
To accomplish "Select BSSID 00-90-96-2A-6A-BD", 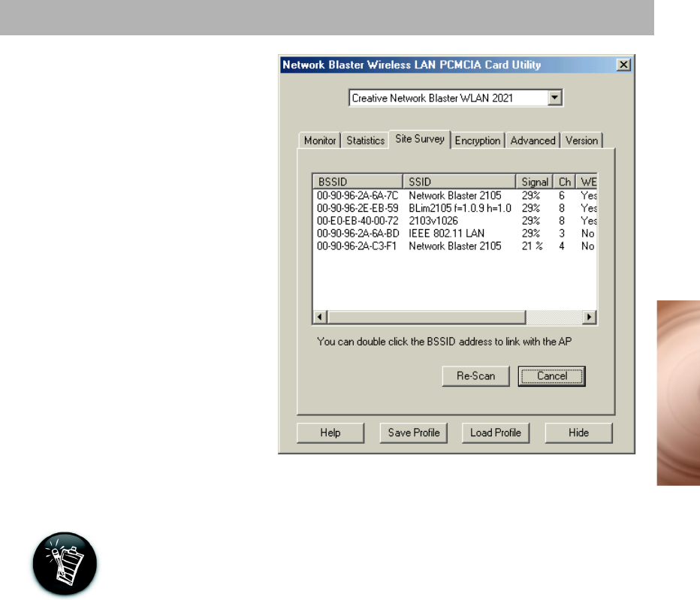I will pyautogui.click(x=358, y=233).
